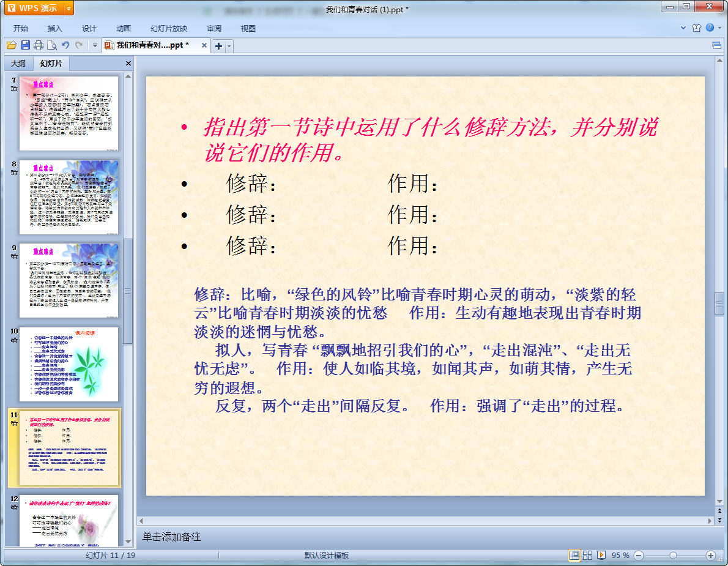Open the quick access toolbar customize dropdown
This screenshot has height=566, width=728.
[x=95, y=45]
